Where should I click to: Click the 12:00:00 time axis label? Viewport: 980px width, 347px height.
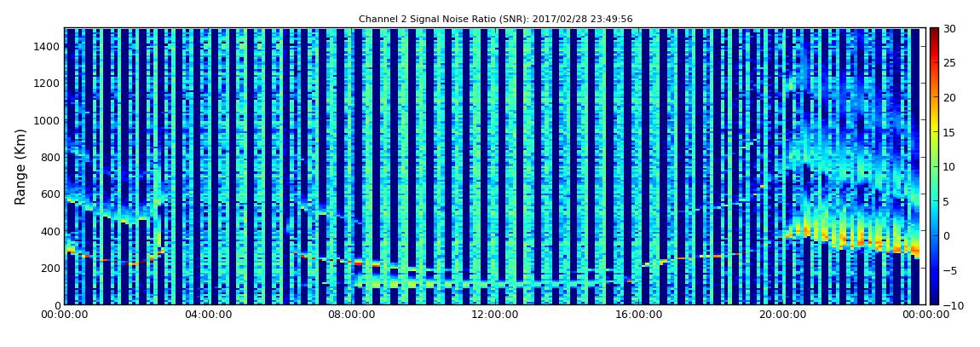click(495, 315)
